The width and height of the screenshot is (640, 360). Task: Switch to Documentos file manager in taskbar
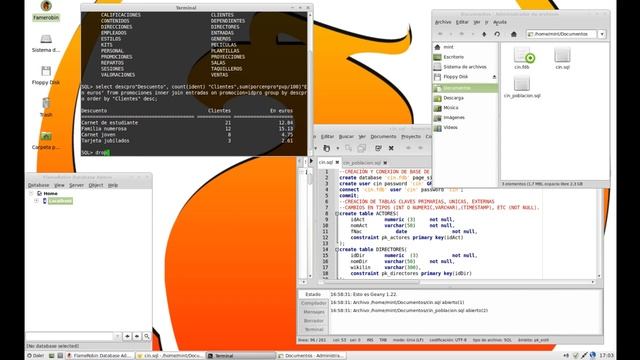(311, 356)
